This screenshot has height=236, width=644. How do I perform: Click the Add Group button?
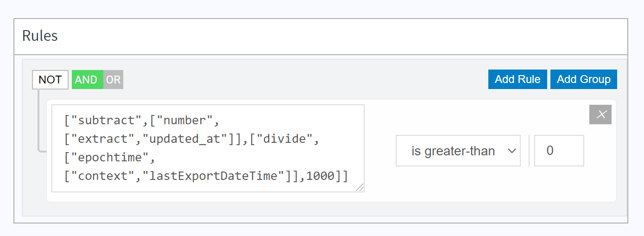pyautogui.click(x=584, y=79)
